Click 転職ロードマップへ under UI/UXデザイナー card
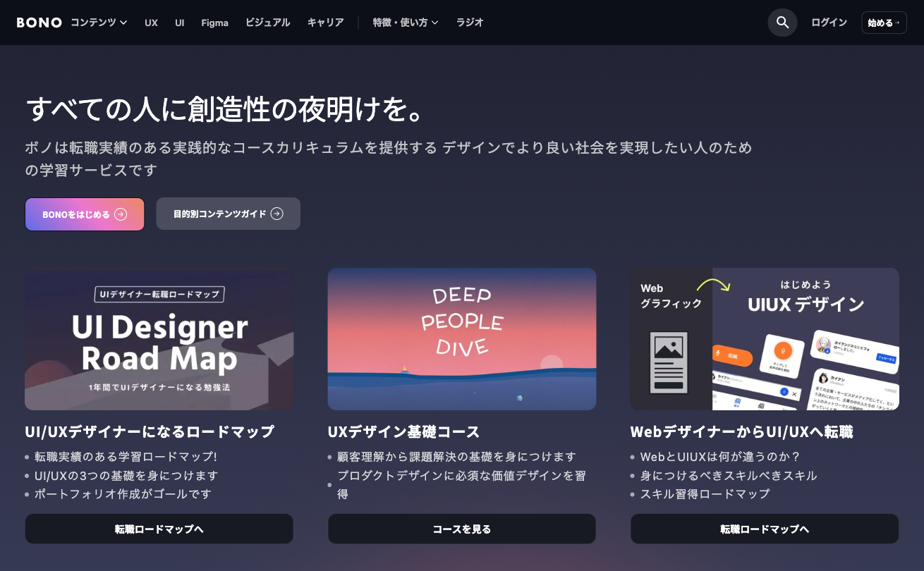The image size is (924, 571). coord(159,529)
